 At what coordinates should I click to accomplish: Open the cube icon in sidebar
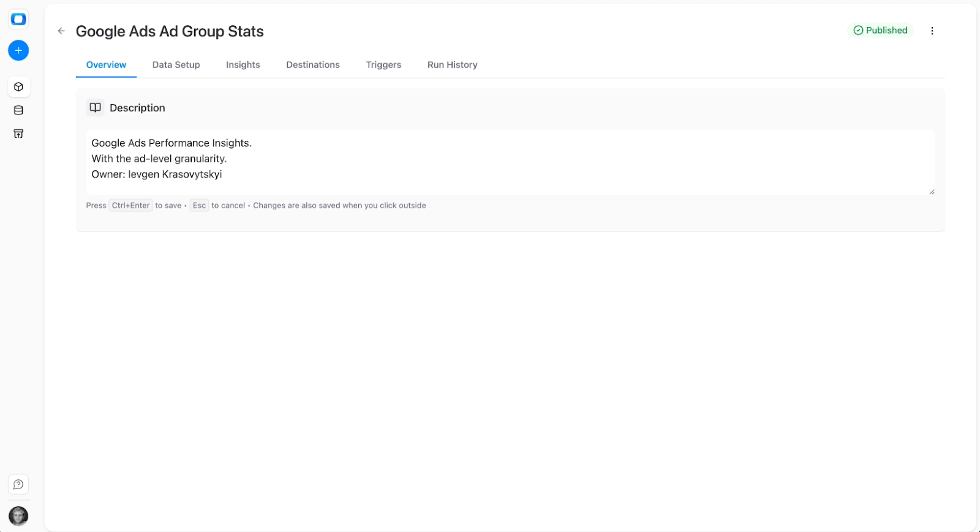[18, 87]
